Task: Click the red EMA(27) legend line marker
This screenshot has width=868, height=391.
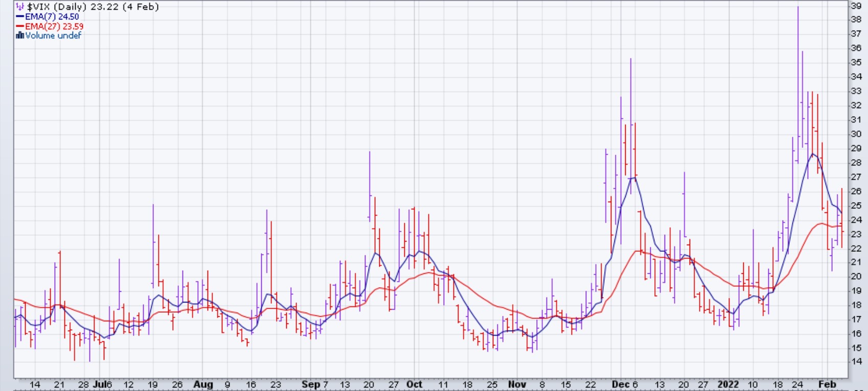Action: 20,26
